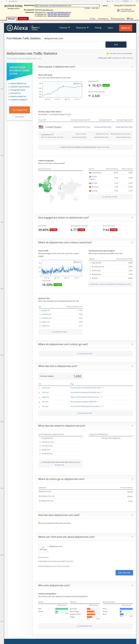
Task: Click the SIGN UP button
Action: pos(125,28)
